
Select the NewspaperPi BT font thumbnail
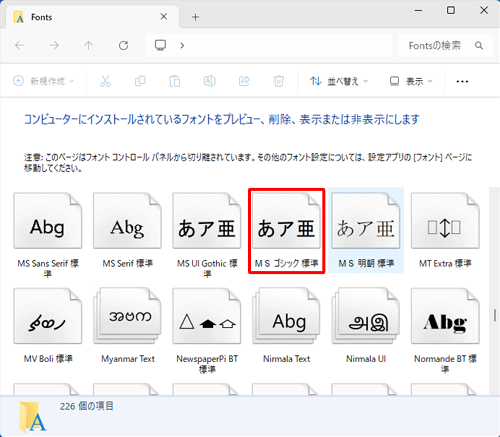coord(207,316)
